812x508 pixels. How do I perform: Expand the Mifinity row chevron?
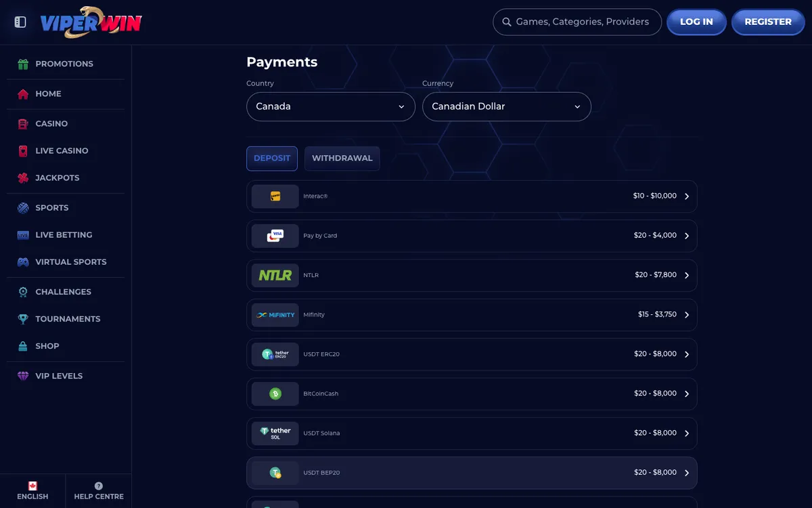[x=687, y=315]
